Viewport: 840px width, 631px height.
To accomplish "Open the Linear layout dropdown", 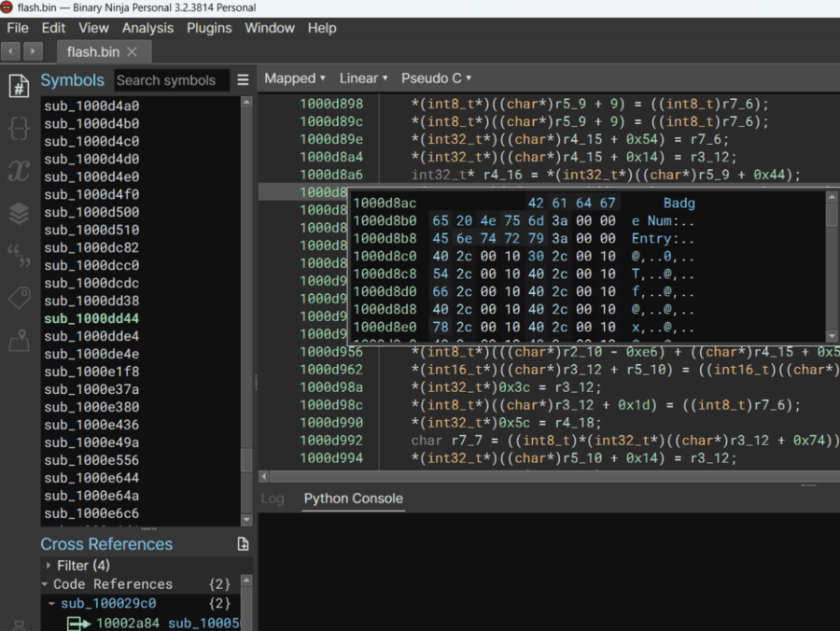I will [364, 78].
